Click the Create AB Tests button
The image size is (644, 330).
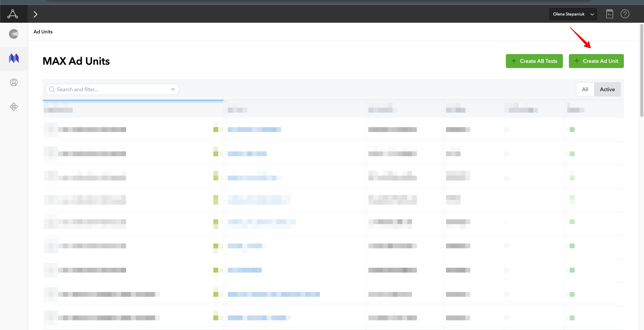pyautogui.click(x=534, y=61)
